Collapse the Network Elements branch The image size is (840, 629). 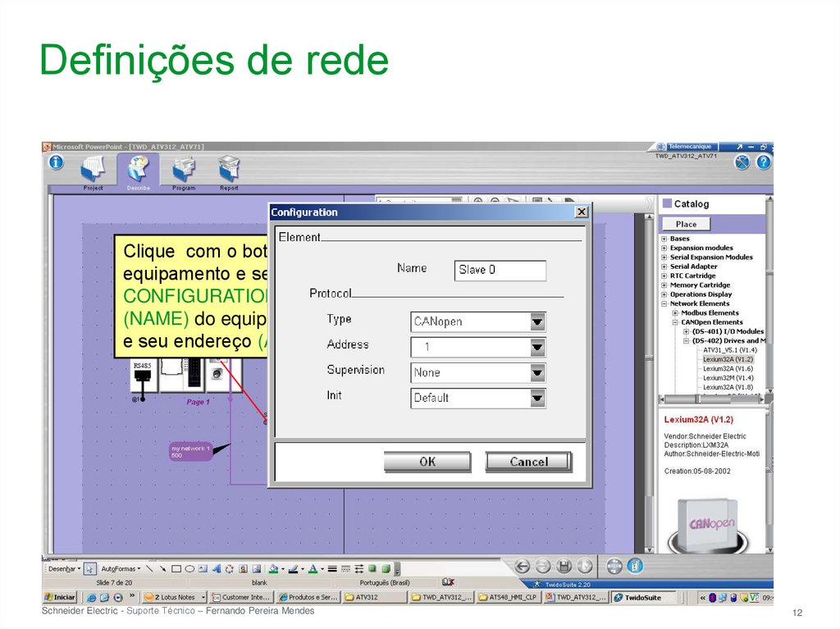664,303
